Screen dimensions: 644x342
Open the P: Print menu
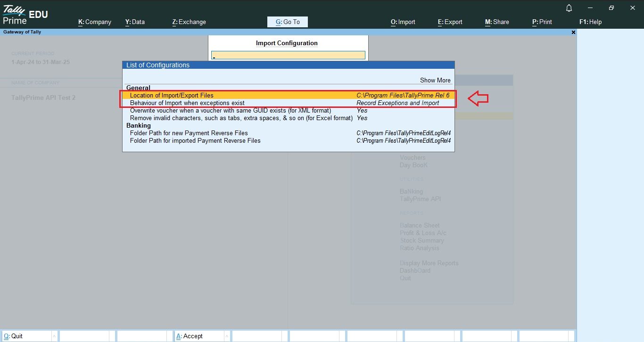click(542, 22)
